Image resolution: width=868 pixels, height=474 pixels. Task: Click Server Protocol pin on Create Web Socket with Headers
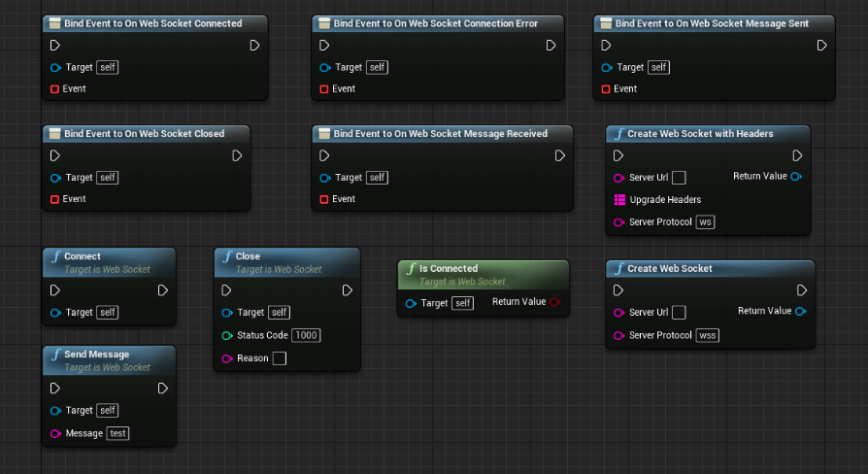618,222
